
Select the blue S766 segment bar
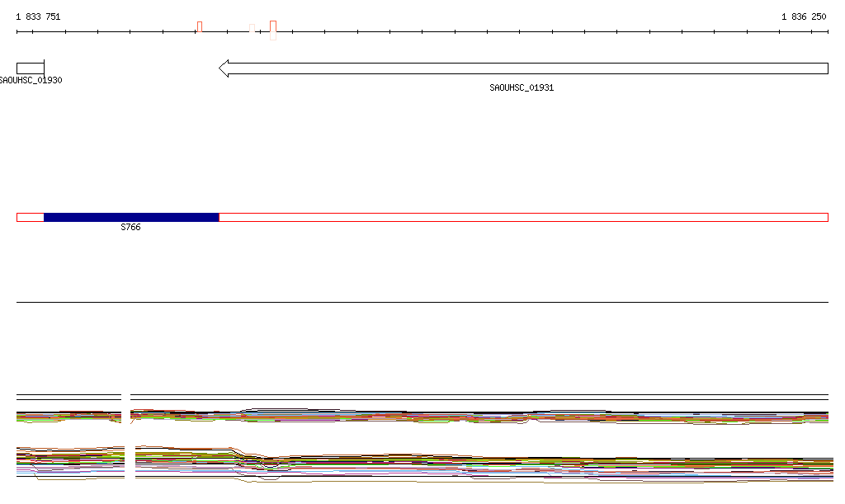[131, 218]
